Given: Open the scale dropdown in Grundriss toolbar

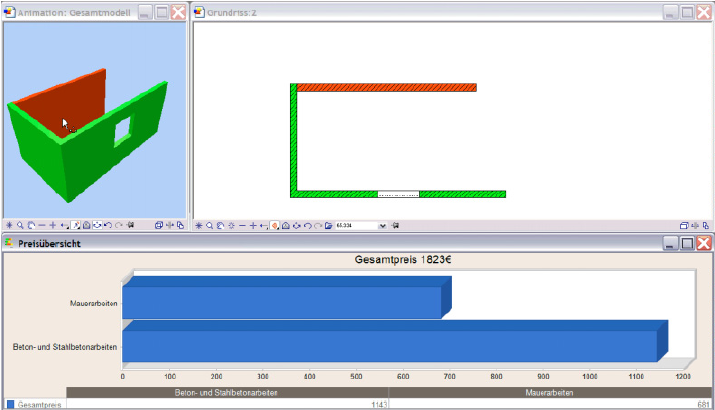Looking at the screenshot, I should tap(383, 226).
